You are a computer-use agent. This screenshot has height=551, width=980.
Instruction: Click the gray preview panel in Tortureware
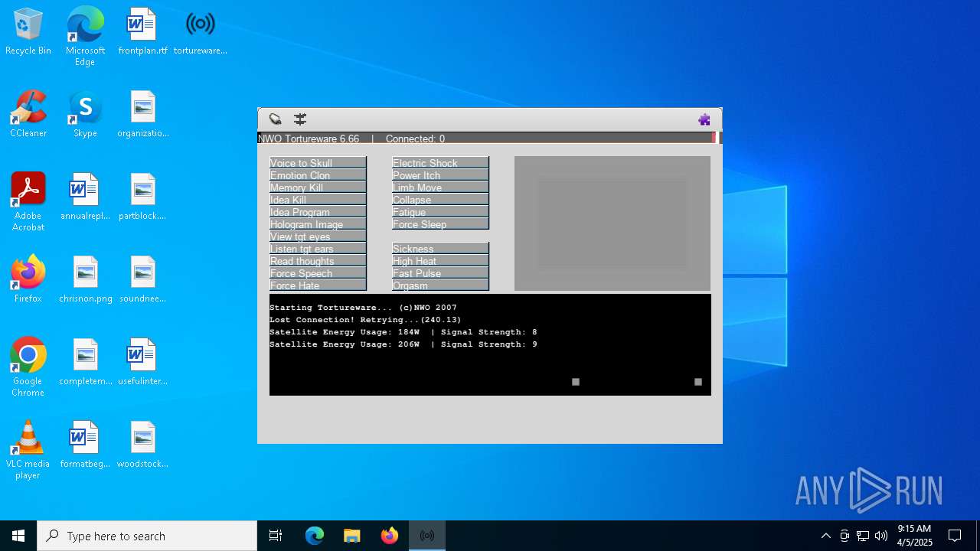coord(612,223)
